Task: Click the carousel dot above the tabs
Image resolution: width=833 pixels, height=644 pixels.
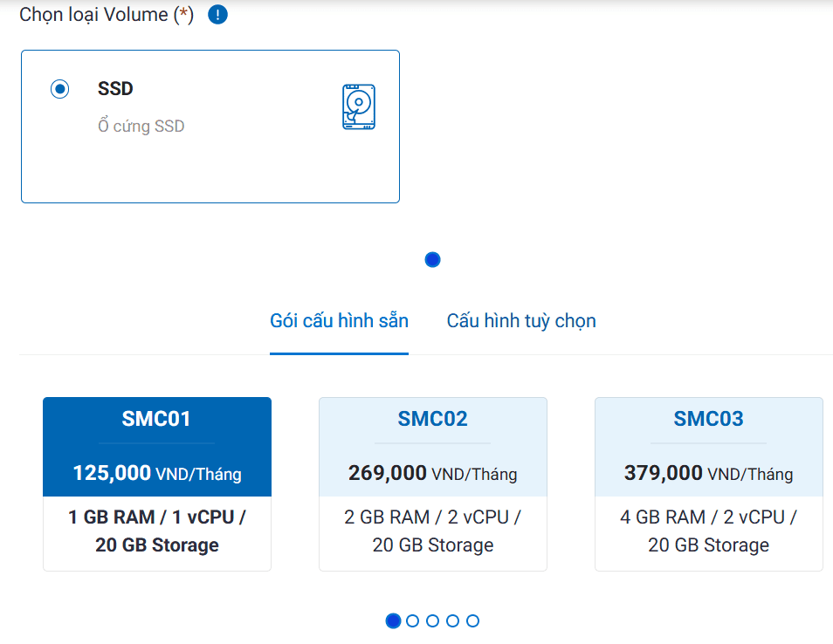Action: pos(431,259)
